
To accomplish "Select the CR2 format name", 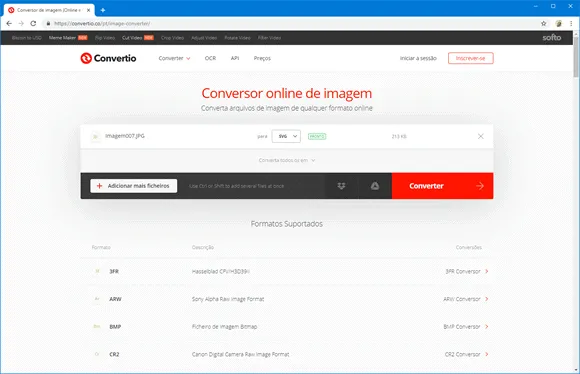I will click(114, 354).
